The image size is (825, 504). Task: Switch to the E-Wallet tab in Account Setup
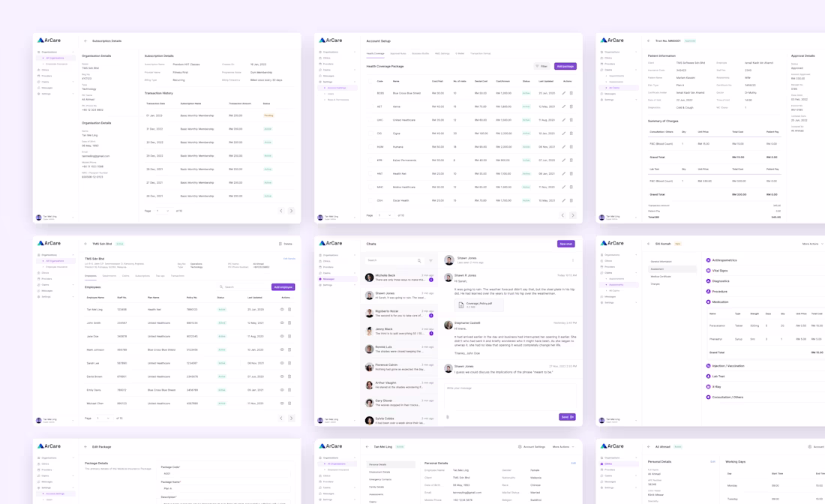(460, 54)
